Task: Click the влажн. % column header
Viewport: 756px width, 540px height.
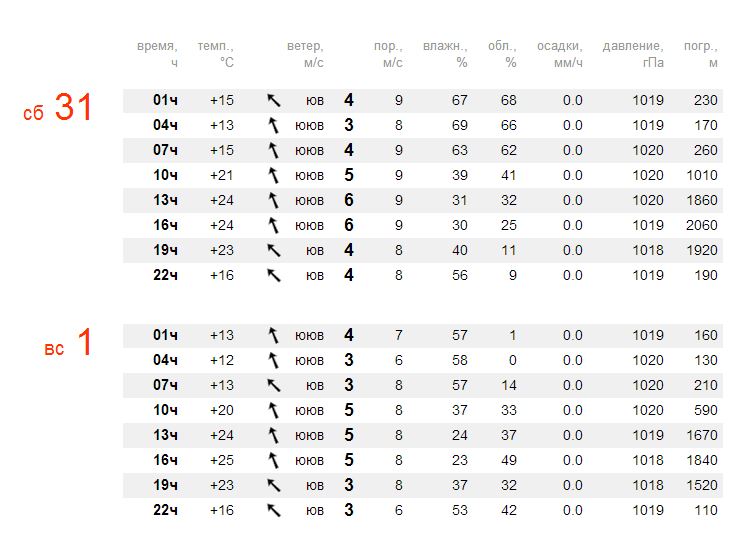Action: click(x=445, y=54)
